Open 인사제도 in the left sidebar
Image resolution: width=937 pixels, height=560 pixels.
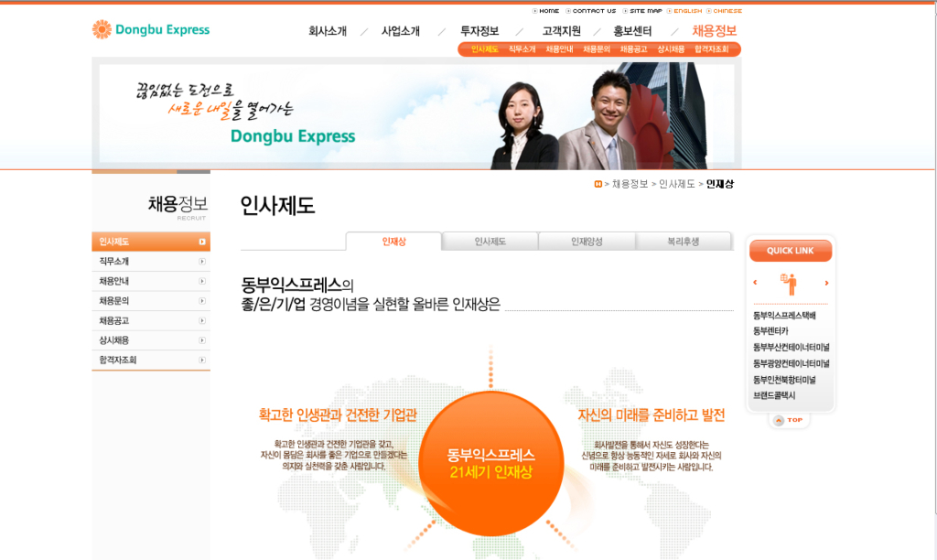tap(151, 242)
